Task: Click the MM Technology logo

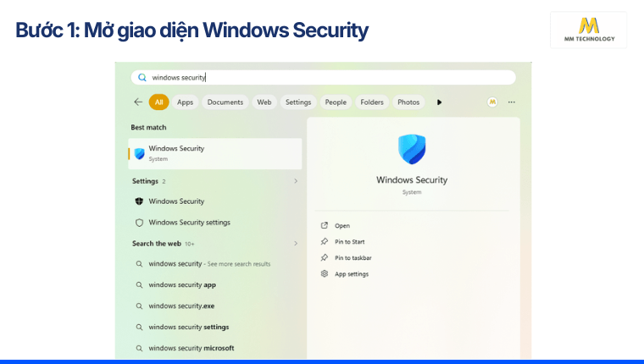Action: click(589, 30)
